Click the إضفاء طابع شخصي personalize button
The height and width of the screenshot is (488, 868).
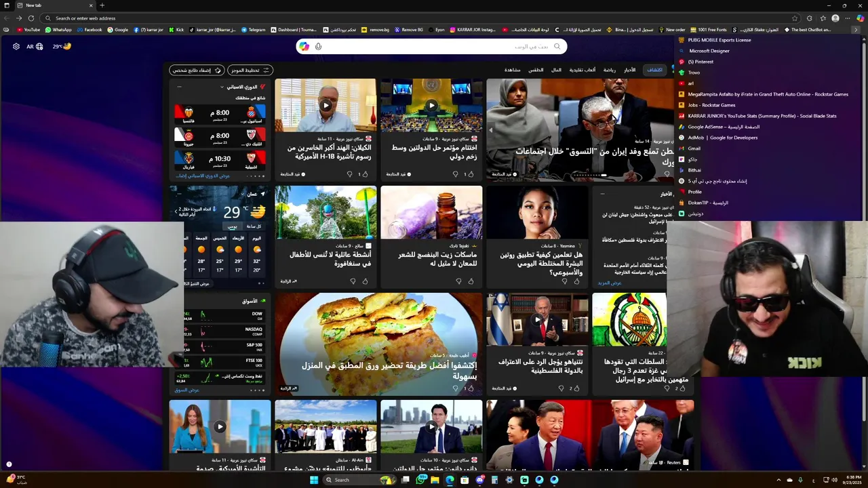(197, 70)
